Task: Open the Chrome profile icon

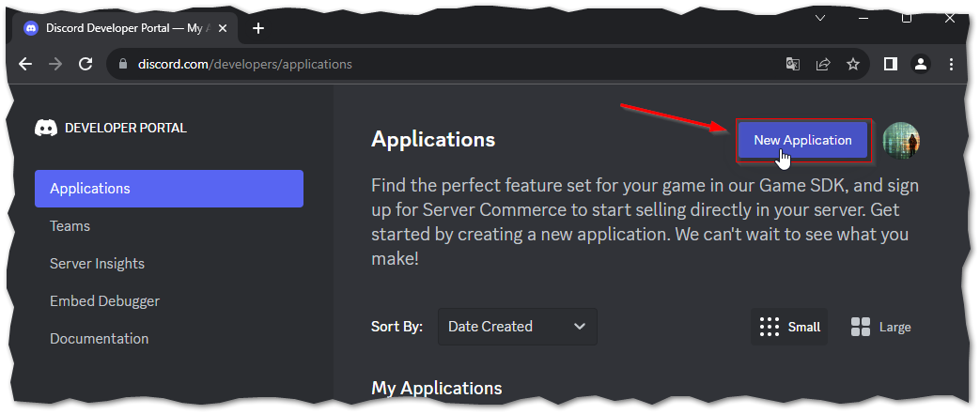Action: [921, 64]
